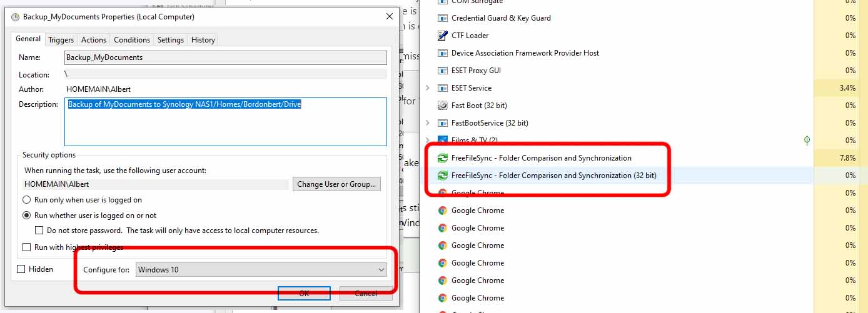The image size is (868, 313).
Task: Cancel the properties dialog
Action: click(366, 294)
